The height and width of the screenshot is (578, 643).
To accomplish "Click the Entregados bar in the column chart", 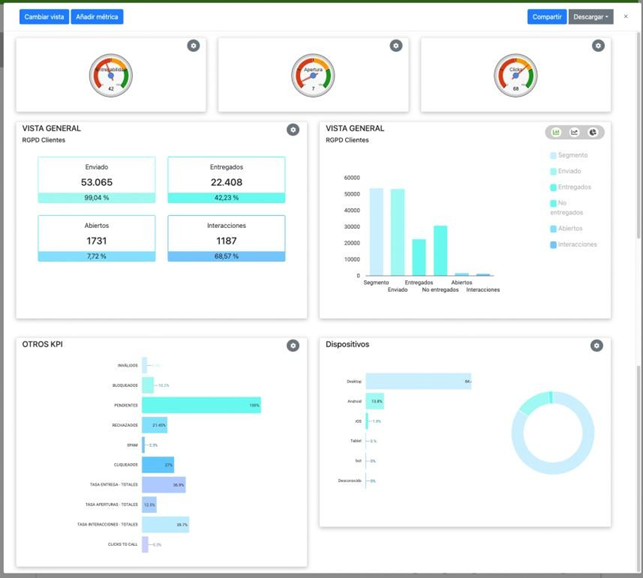I will 419,258.
